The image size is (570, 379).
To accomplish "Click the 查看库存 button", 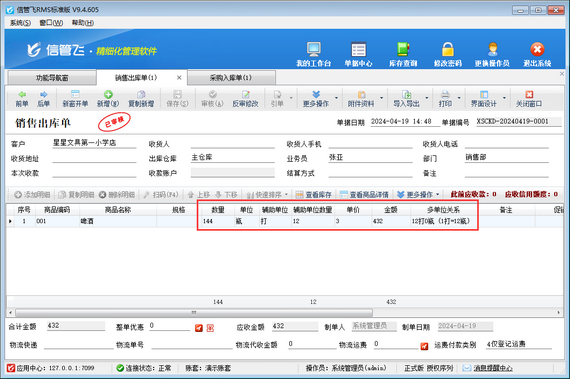I will click(313, 195).
